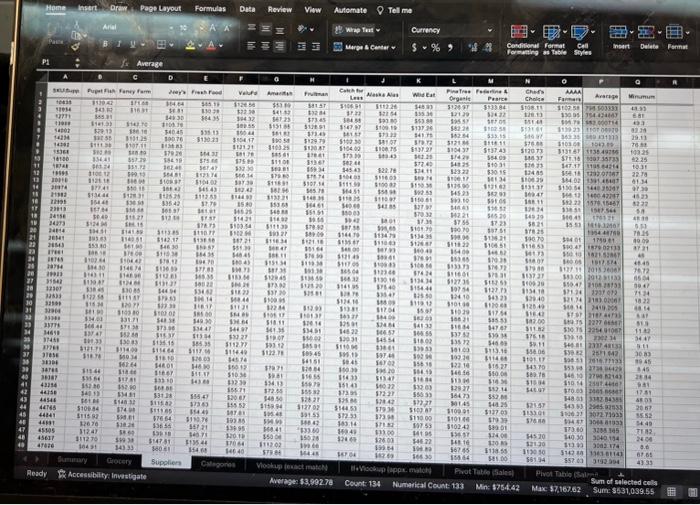Select the Format Painter brush
The width and height of the screenshot is (700, 505).
click(x=76, y=45)
